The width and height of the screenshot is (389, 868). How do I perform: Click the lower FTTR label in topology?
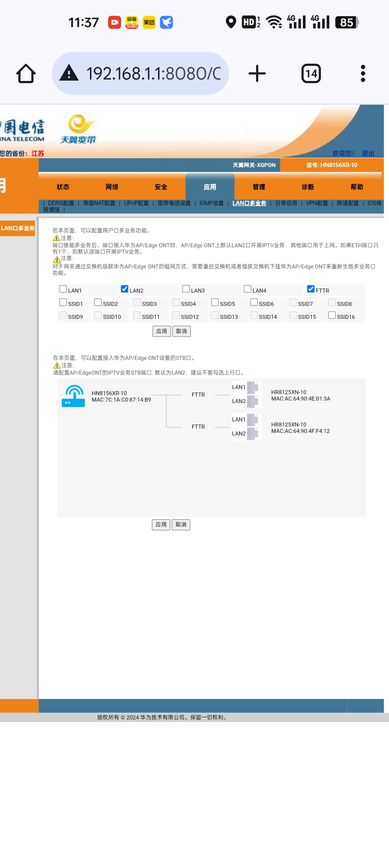[x=198, y=426]
